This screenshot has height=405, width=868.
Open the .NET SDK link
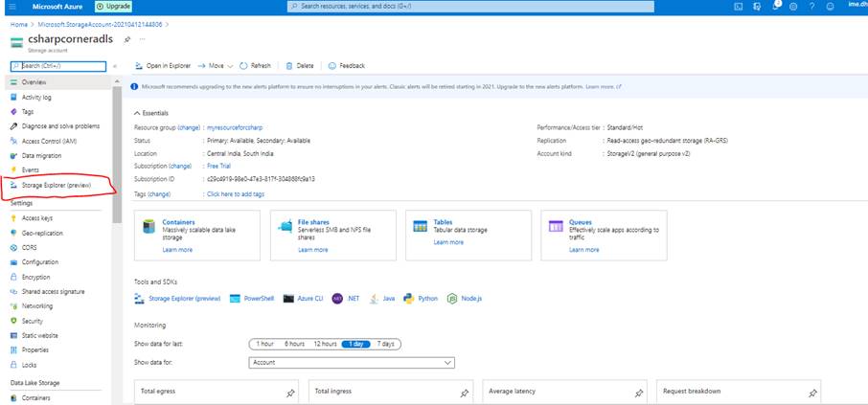(x=346, y=298)
